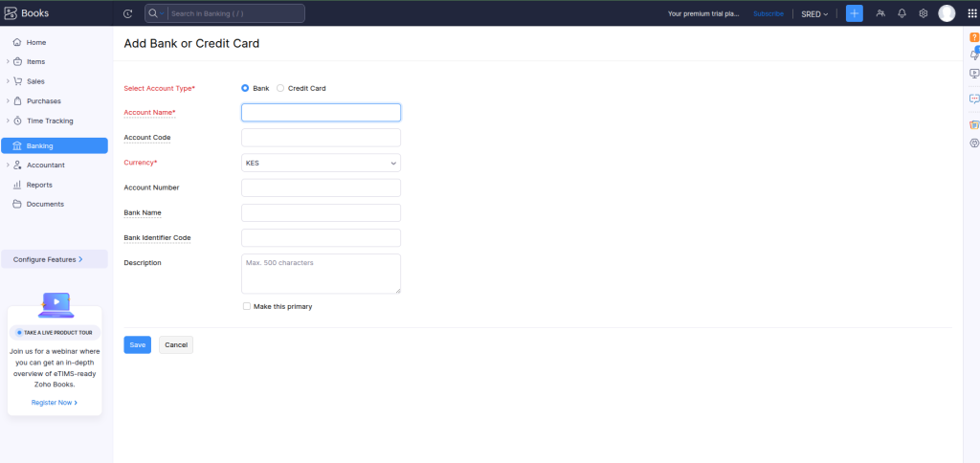Click the Description text area
The image size is (980, 463).
click(x=321, y=274)
